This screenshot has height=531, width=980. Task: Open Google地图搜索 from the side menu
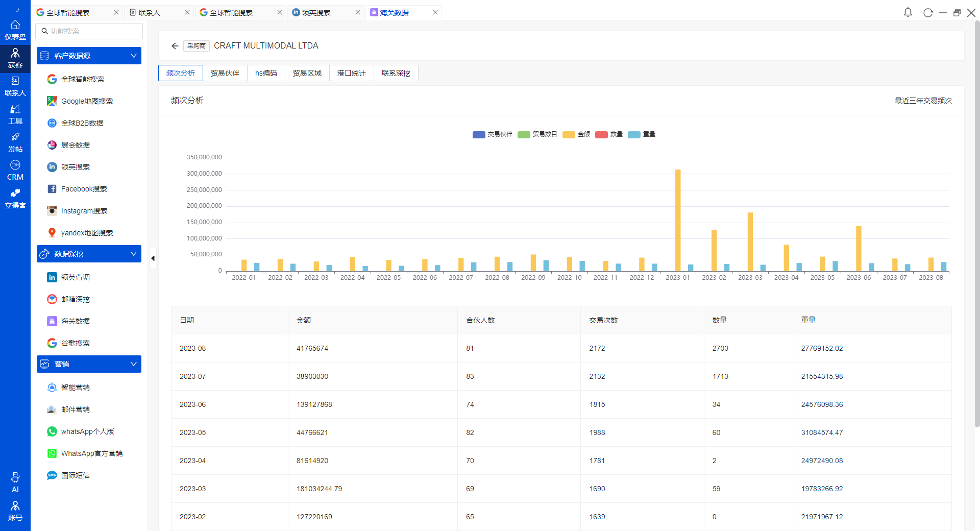point(87,101)
